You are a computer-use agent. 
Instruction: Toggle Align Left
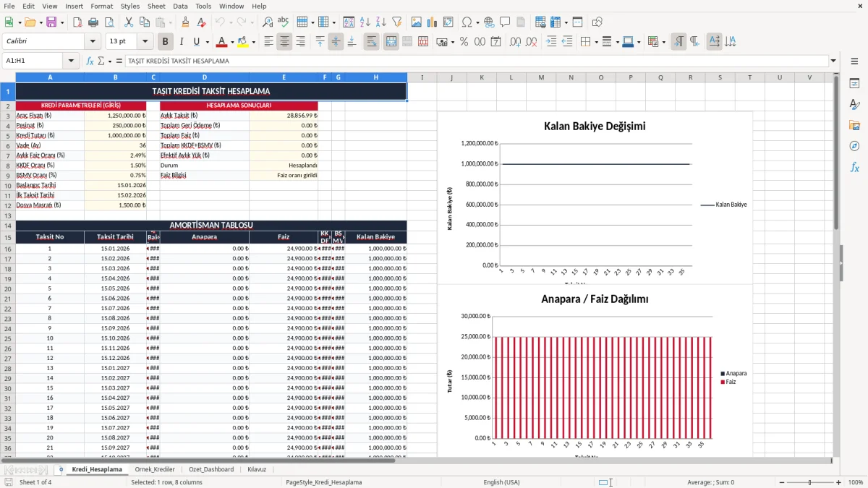click(268, 42)
